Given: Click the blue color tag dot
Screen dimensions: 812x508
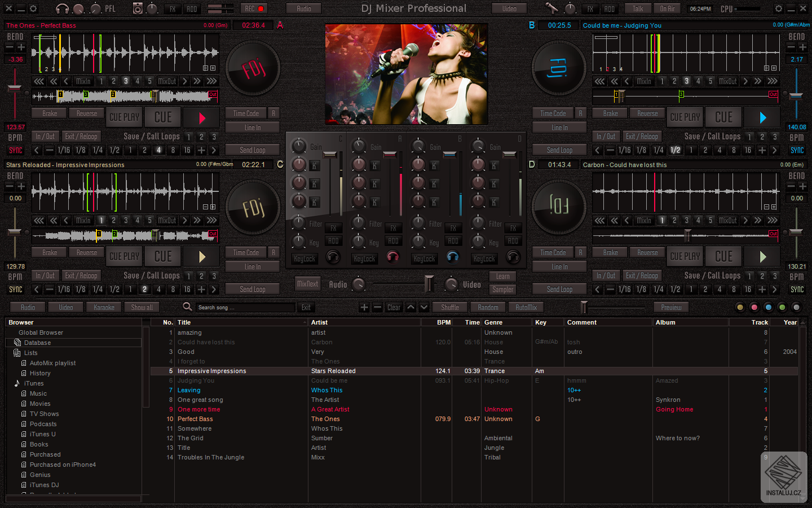Looking at the screenshot, I should [768, 307].
